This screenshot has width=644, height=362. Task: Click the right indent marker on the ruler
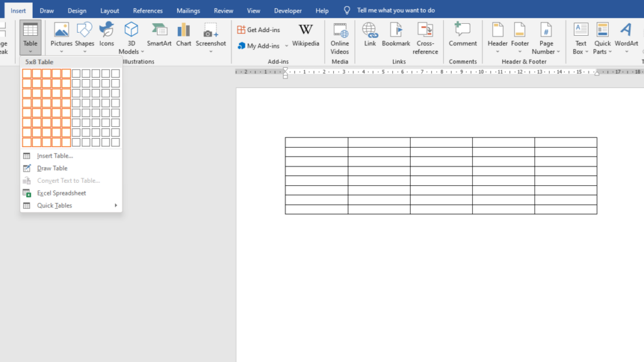click(x=597, y=73)
